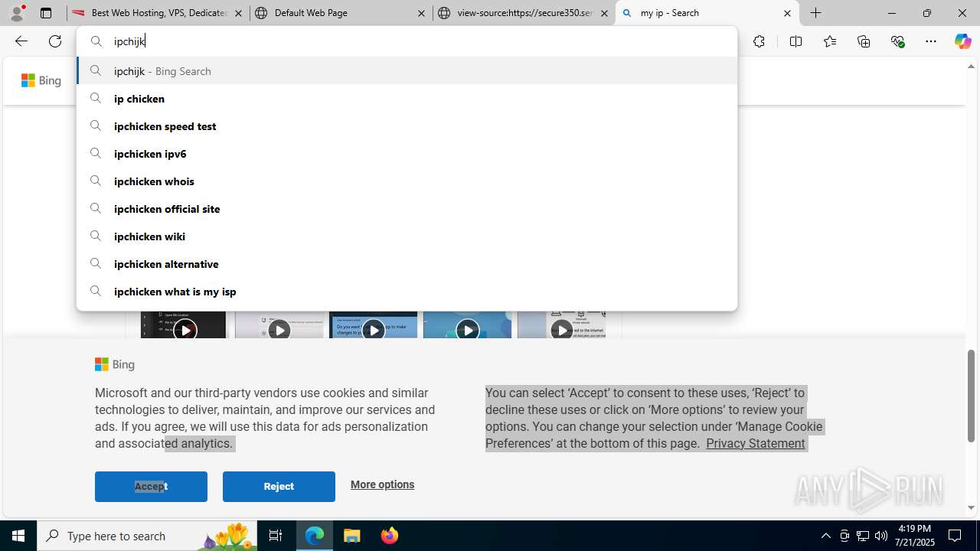
Task: Close the 'Default Web Page' tab
Action: [x=421, y=13]
